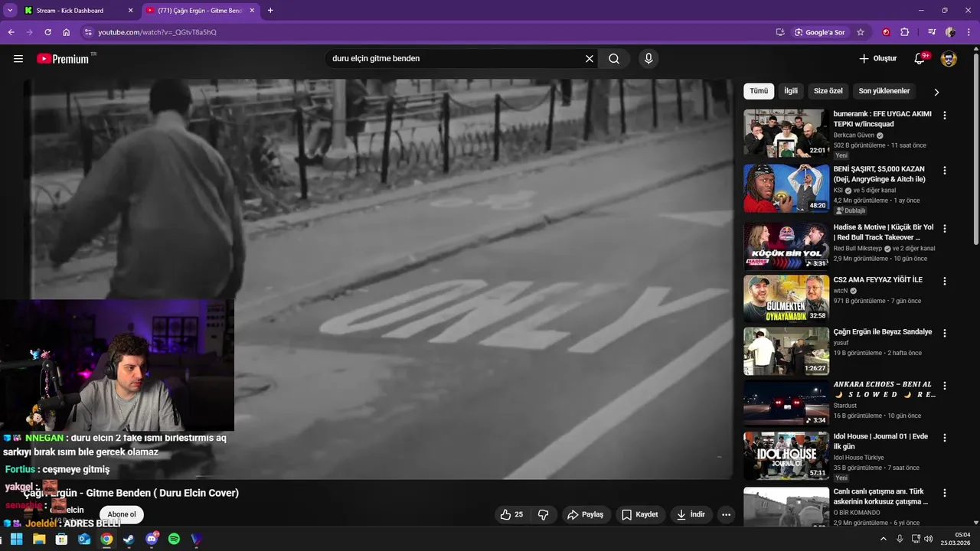Click the red extension icon in toolbar
The height and width of the screenshot is (551, 980).
(x=887, y=32)
